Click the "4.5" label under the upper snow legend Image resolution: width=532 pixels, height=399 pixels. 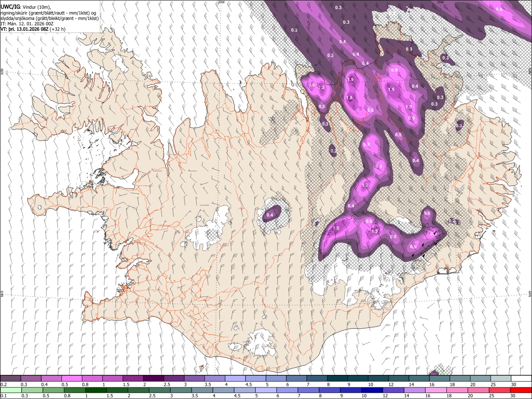[249, 384]
